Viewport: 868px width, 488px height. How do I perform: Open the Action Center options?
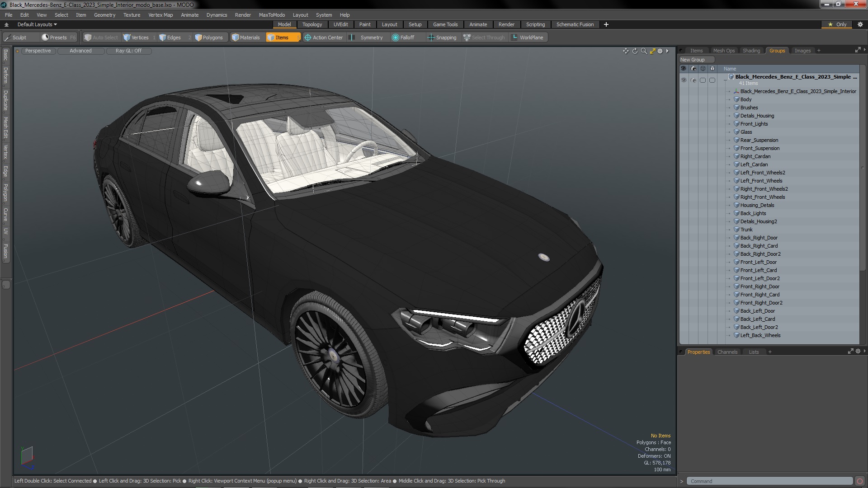coord(324,38)
